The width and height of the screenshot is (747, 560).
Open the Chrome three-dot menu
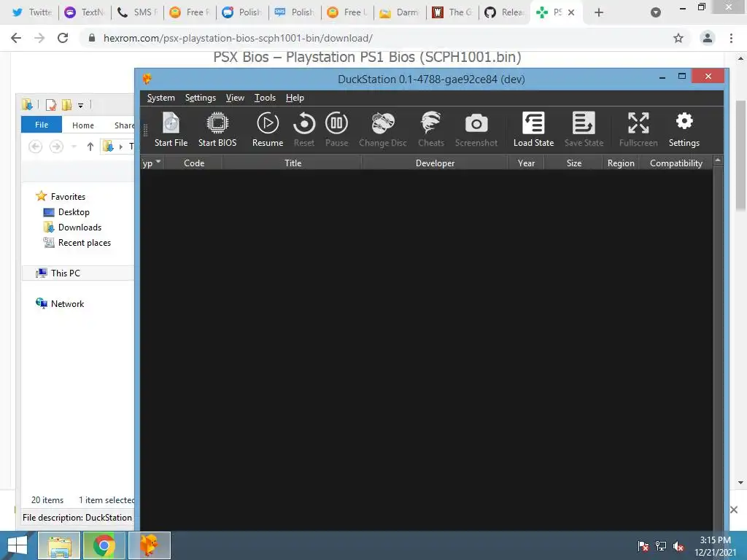click(731, 38)
